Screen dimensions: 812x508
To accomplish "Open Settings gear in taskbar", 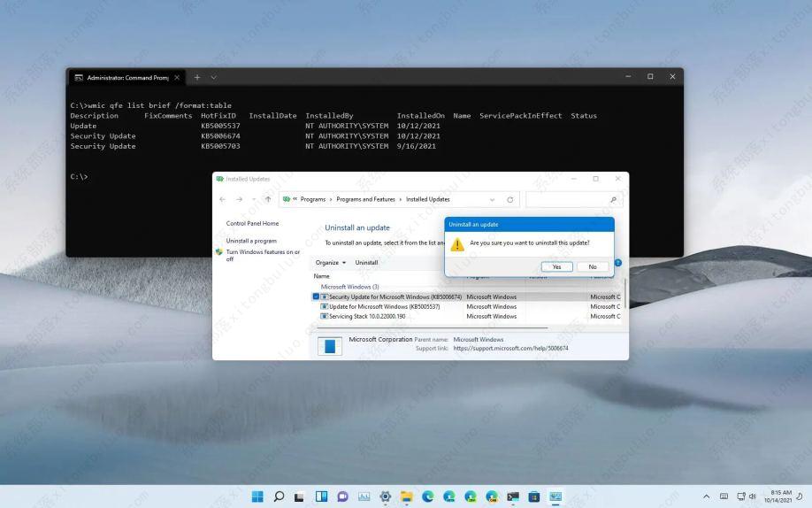I will click(x=386, y=496).
